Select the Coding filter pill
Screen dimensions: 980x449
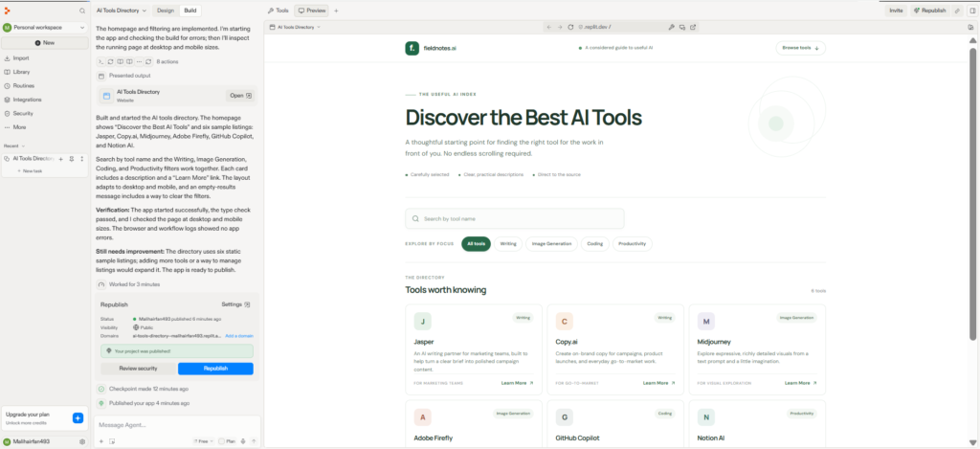click(x=595, y=243)
